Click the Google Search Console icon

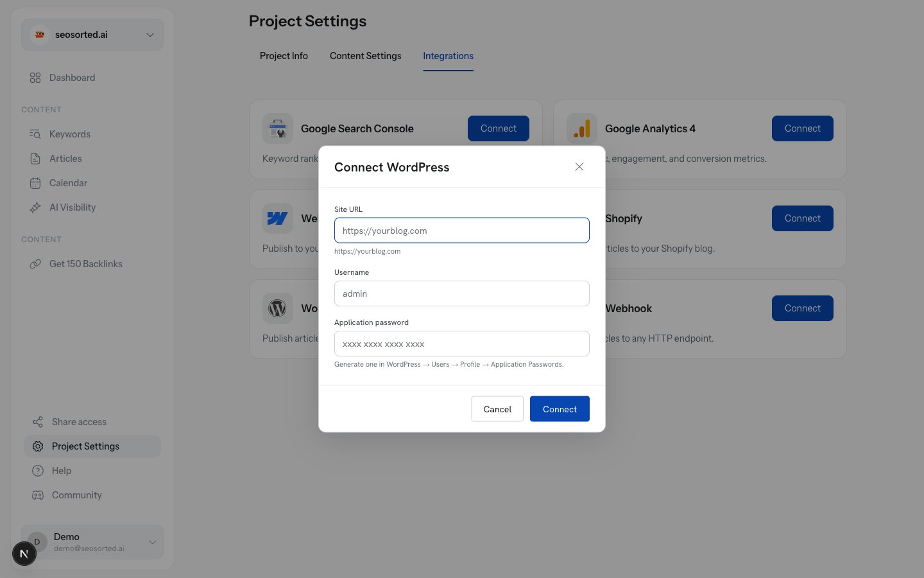(x=278, y=128)
